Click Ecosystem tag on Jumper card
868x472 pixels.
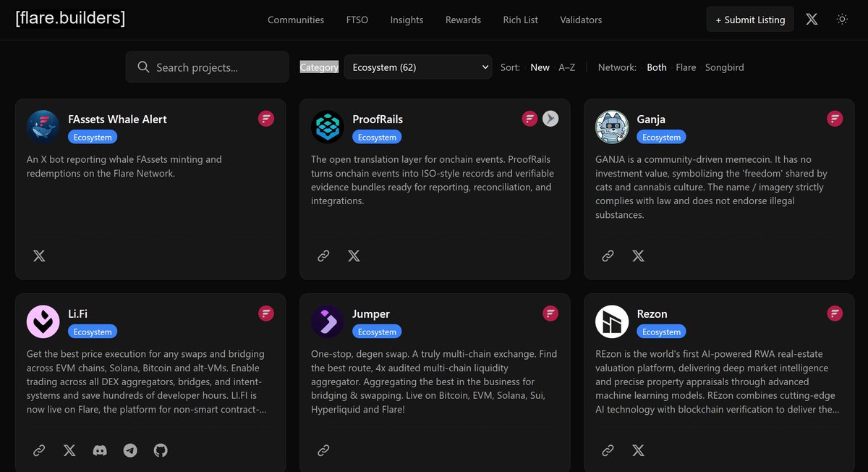(377, 332)
